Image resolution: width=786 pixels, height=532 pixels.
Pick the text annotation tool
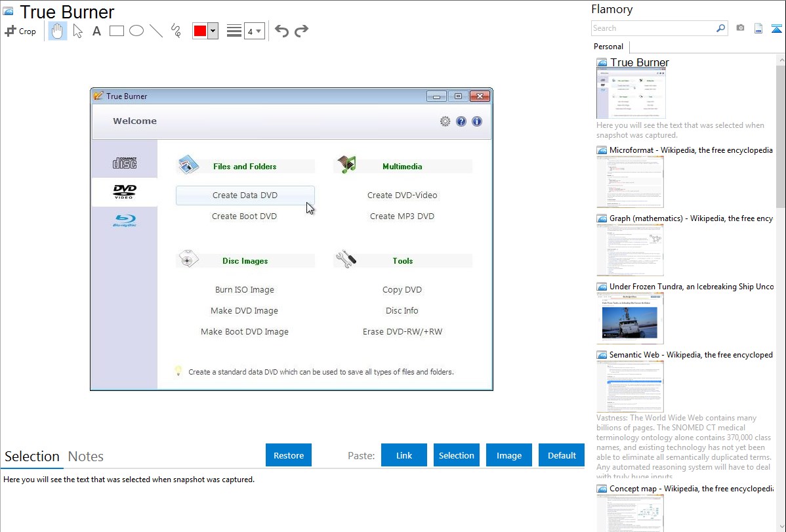point(96,31)
